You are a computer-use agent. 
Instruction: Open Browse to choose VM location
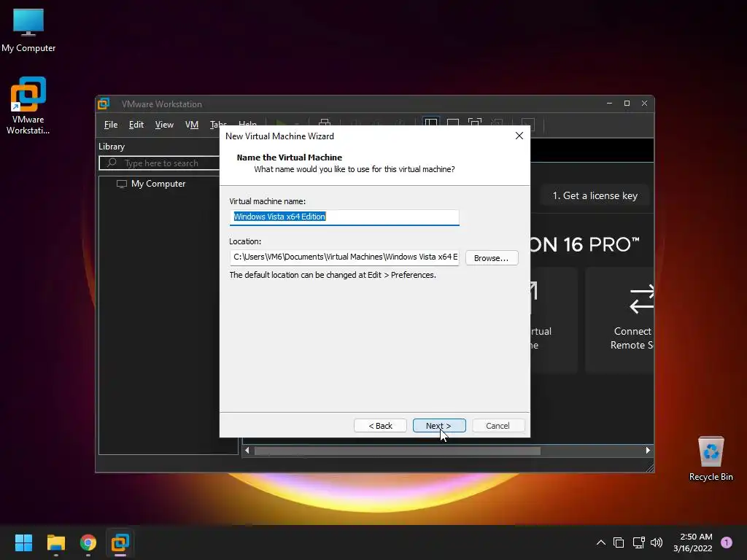(491, 257)
